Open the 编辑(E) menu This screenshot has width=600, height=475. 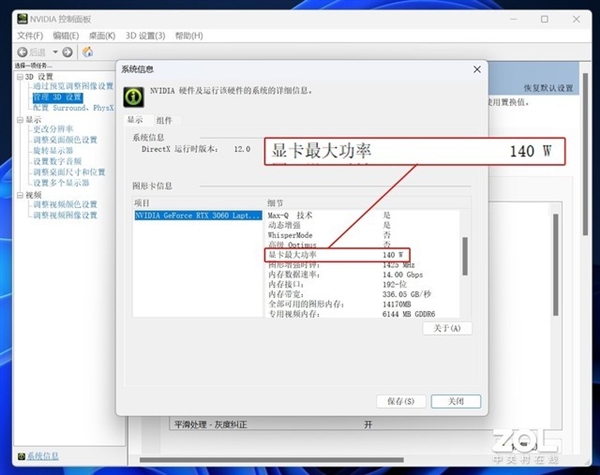66,36
